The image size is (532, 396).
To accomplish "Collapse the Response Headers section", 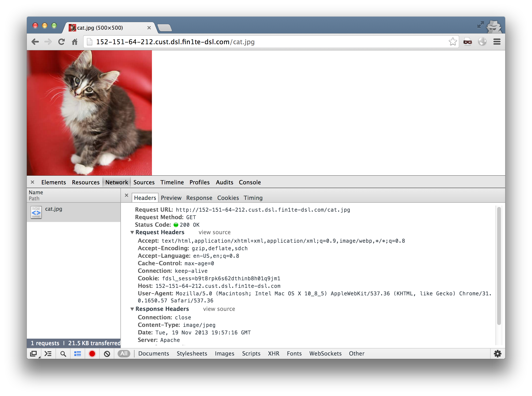I will point(132,309).
